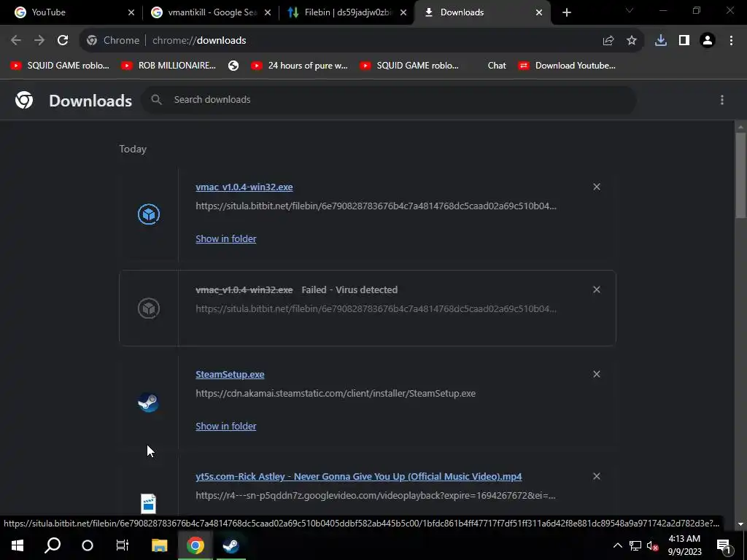Image resolution: width=747 pixels, height=560 pixels.
Task: Remove vmac_v1.0.4-win32.exe from the list
Action: tap(597, 187)
